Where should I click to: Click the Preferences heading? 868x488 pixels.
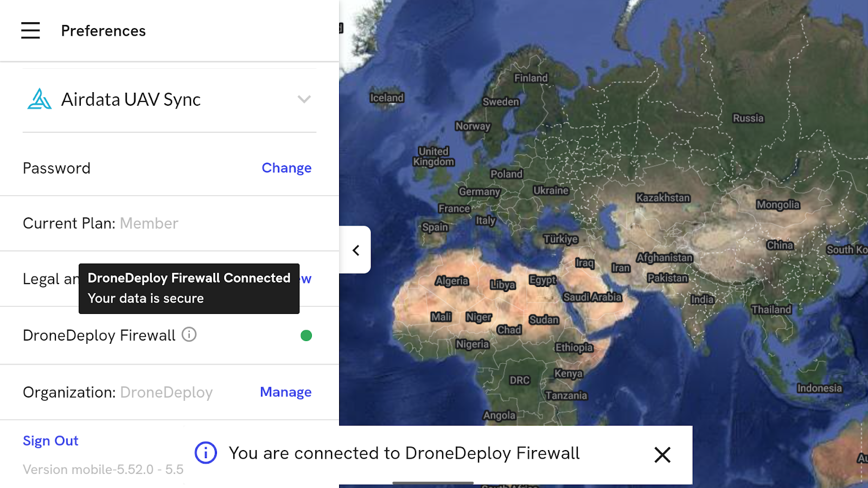[103, 30]
